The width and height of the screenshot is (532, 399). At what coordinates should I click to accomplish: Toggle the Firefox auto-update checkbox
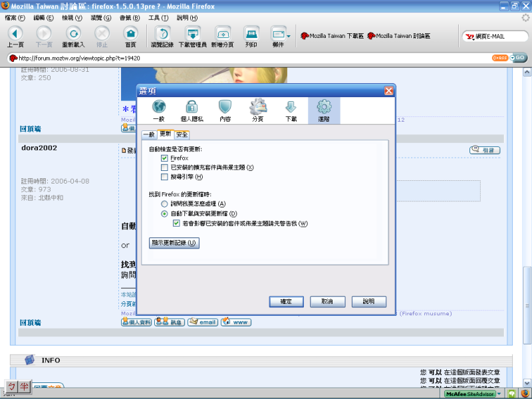[164, 158]
